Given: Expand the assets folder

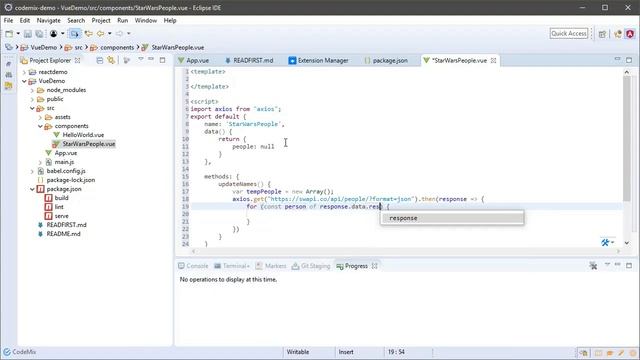Looking at the screenshot, I should [40, 117].
